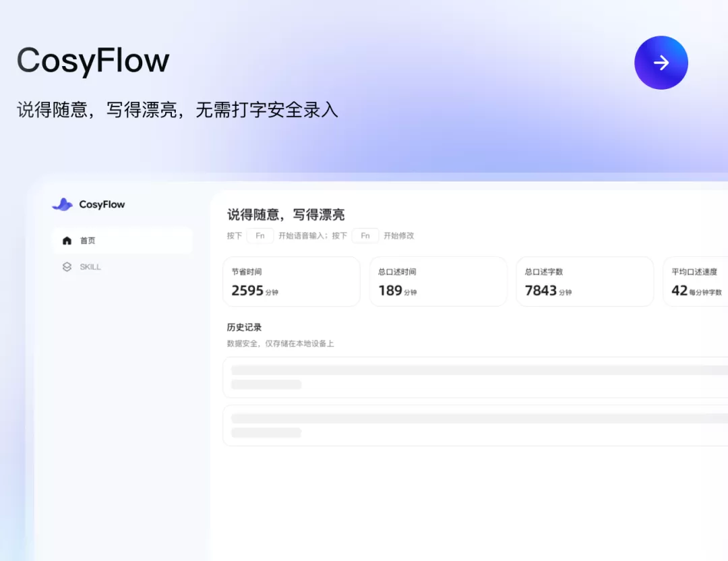Click the Fn key before 开始修改
Viewport: 728px width, 561px height.
point(365,236)
